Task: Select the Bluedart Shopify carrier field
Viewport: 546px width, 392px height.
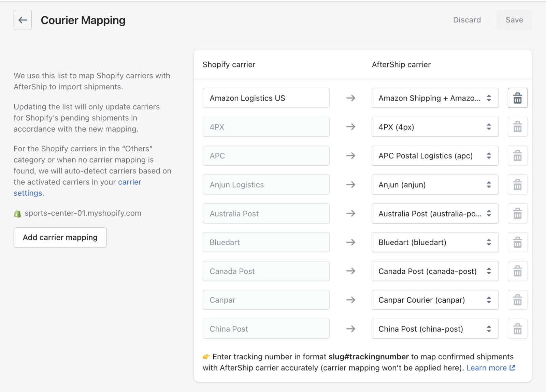Action: pyautogui.click(x=266, y=242)
